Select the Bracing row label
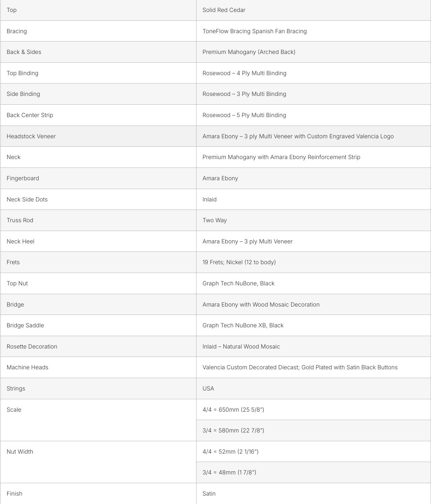 (x=17, y=31)
